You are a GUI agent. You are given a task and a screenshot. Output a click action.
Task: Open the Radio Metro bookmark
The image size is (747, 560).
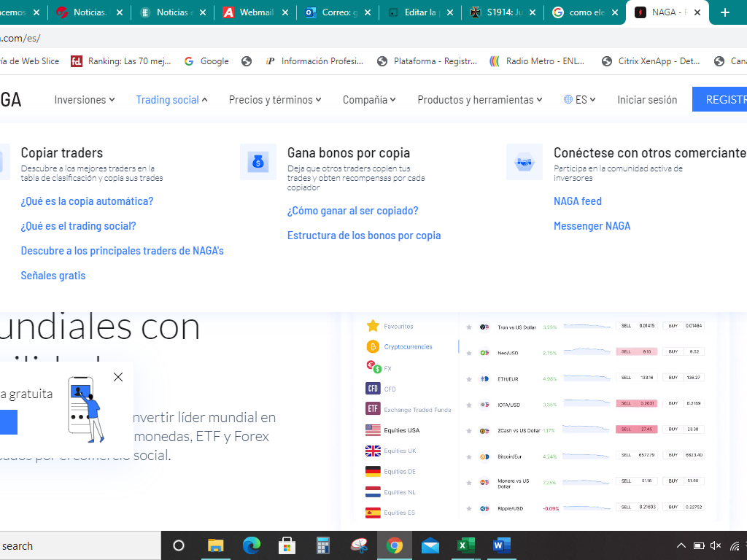pyautogui.click(x=537, y=61)
